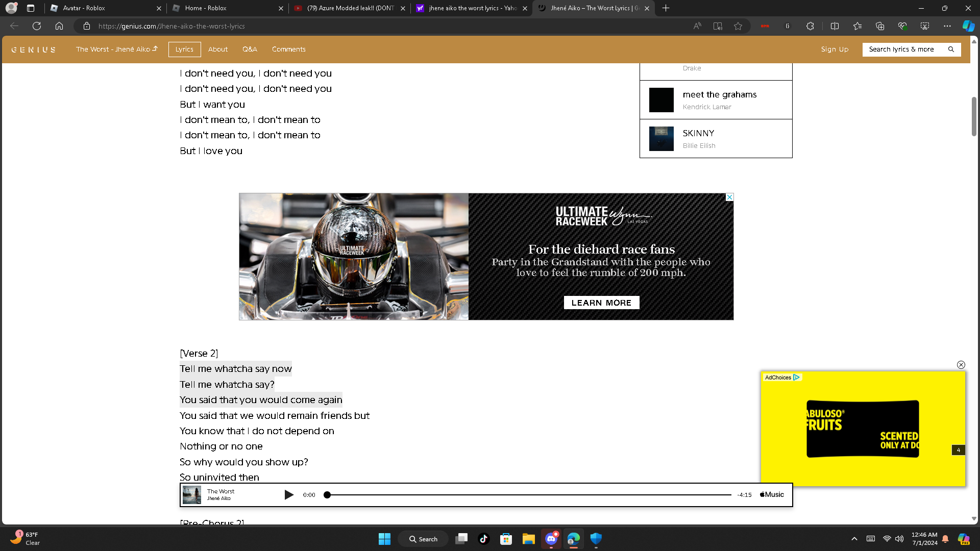980x551 pixels.
Task: Click the song progress slider in player
Action: click(x=529, y=495)
